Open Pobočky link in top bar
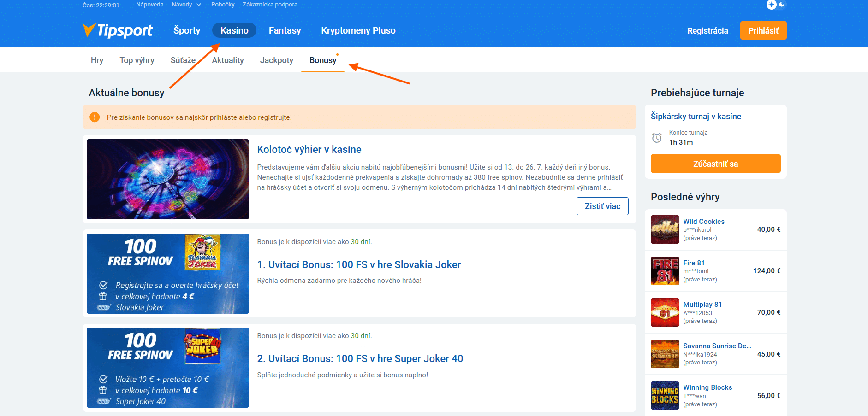868x416 pixels. coord(223,5)
